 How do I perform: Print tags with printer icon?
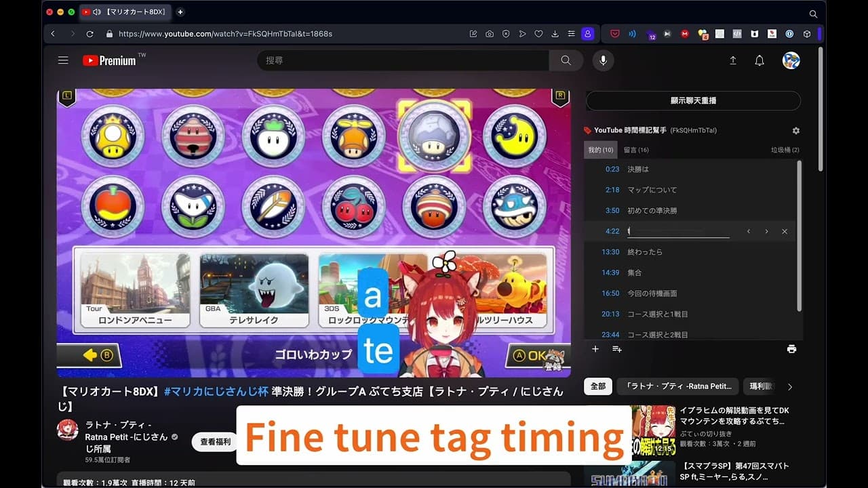coord(791,349)
